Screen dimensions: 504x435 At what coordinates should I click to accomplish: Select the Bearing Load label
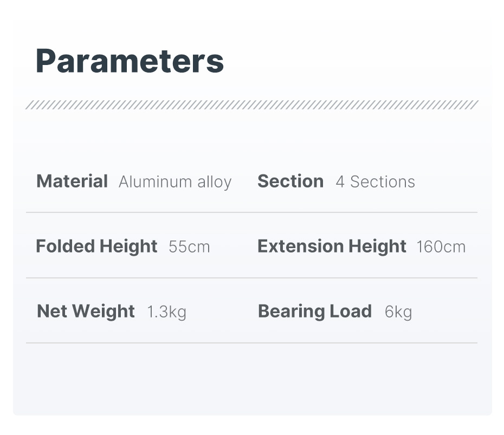[315, 311]
